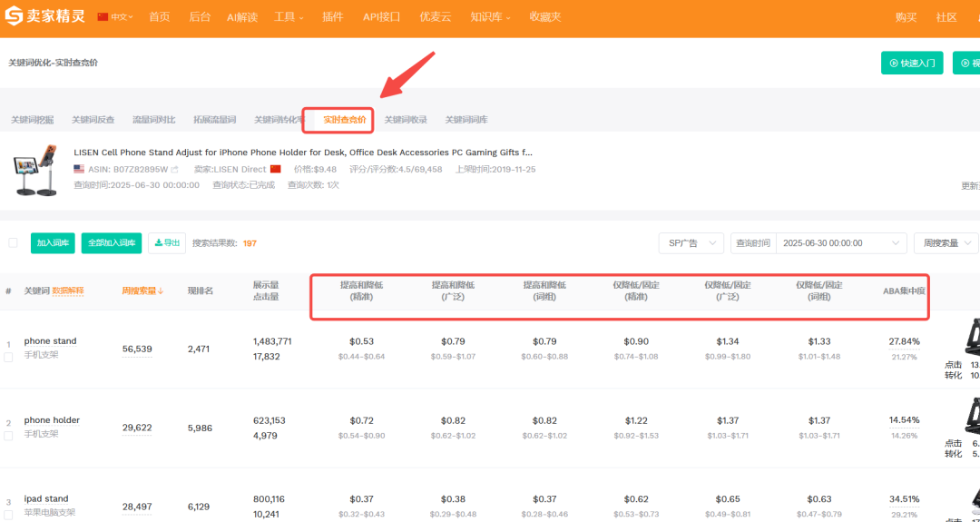Click the US flag beside ASIN
Screen dimensions: 980x522
(79, 170)
